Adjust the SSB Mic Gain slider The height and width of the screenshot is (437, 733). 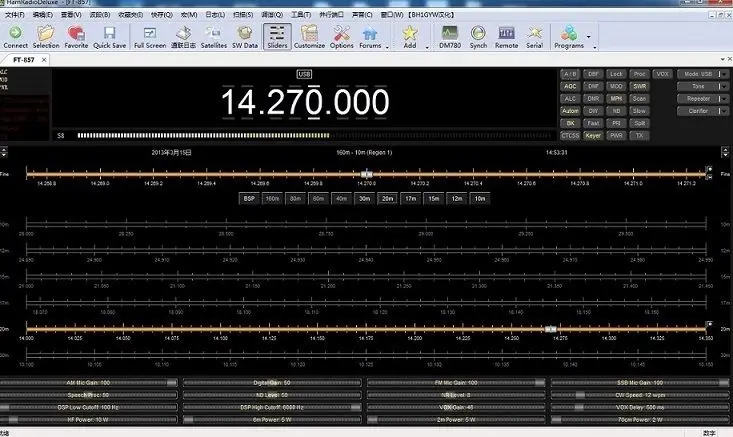coord(638,383)
